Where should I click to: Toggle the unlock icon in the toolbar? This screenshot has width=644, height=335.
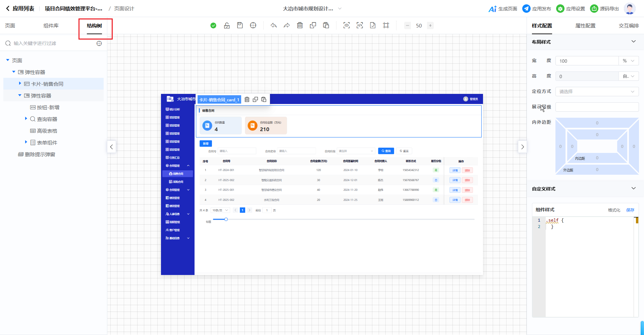pyautogui.click(x=227, y=25)
